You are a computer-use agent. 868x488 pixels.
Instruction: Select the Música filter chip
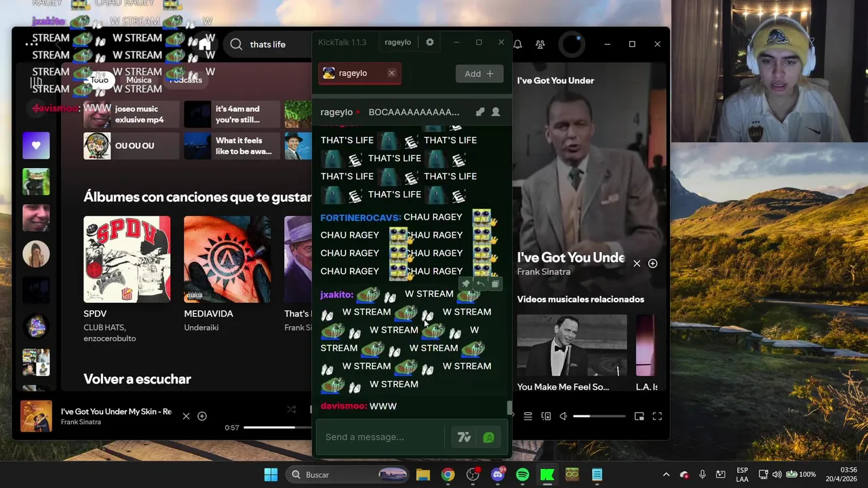click(139, 80)
